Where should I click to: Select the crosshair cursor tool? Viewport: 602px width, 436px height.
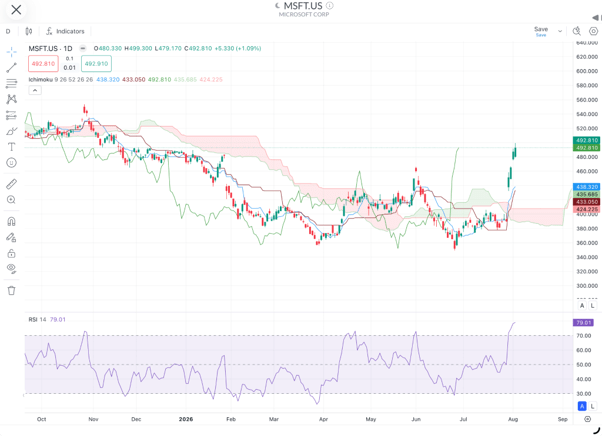pyautogui.click(x=12, y=52)
